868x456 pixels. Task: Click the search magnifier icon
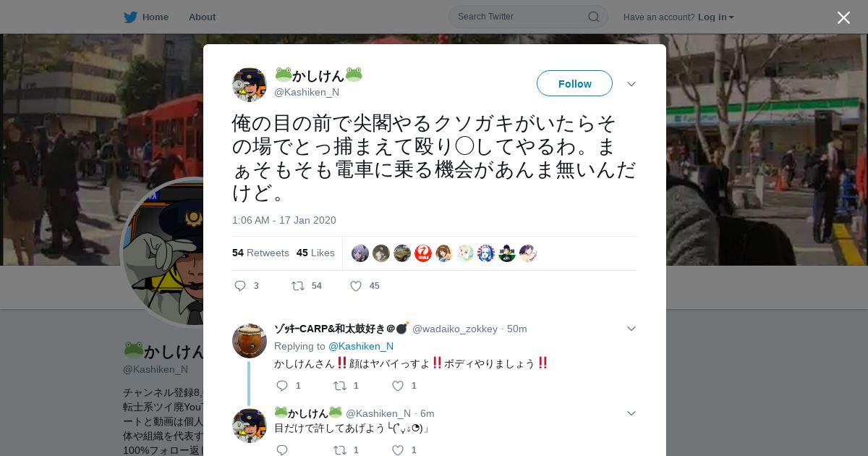point(593,17)
